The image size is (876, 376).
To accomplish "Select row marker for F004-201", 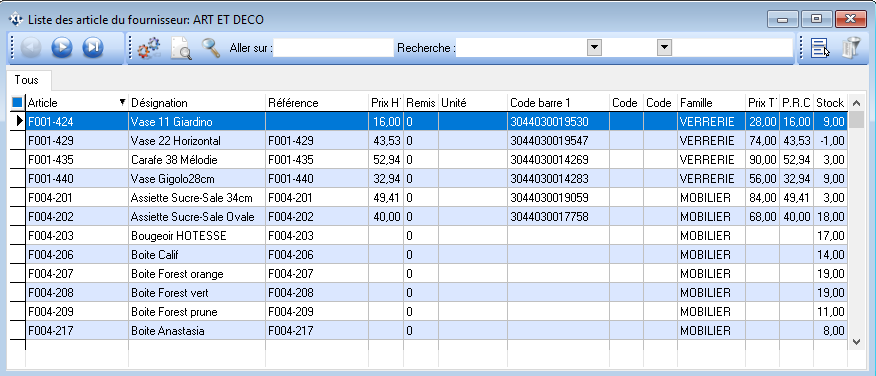I will (x=18, y=197).
